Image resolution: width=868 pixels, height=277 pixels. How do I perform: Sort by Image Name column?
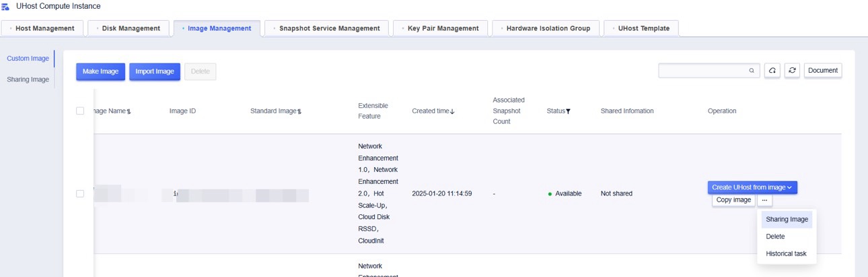(129, 111)
